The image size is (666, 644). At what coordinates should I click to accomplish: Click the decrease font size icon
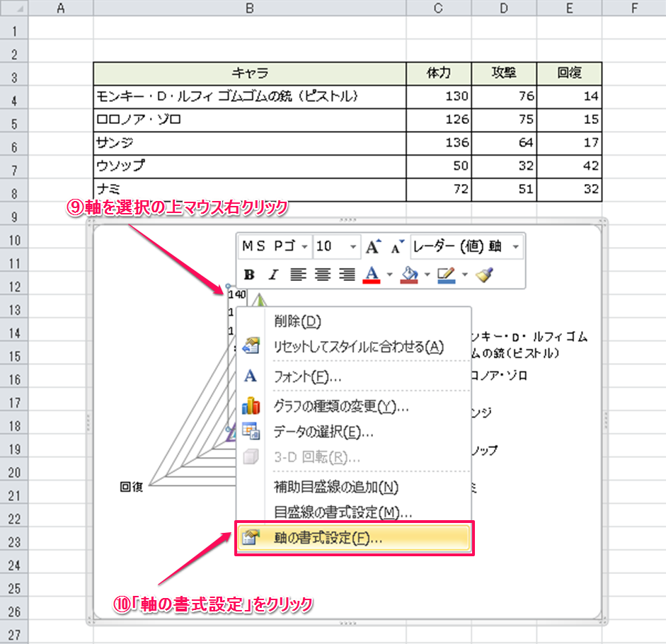click(x=396, y=246)
